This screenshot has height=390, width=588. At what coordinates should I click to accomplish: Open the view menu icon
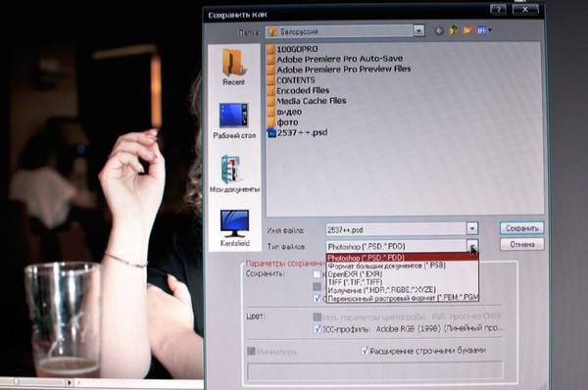(x=484, y=30)
